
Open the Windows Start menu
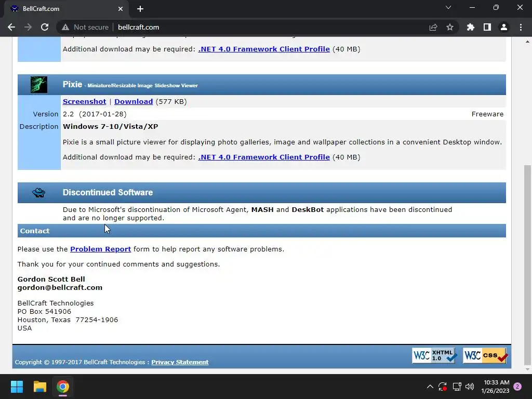(x=17, y=387)
